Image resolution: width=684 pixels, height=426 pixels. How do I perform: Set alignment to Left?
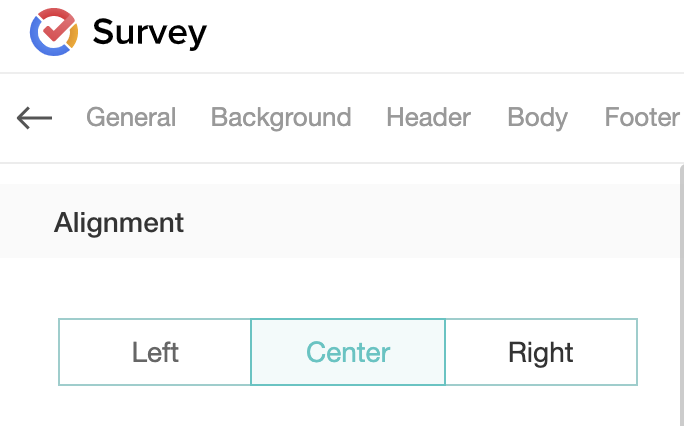[155, 352]
